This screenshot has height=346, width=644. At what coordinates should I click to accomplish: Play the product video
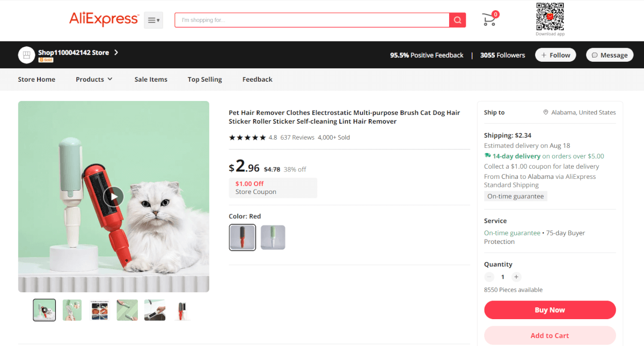click(114, 197)
